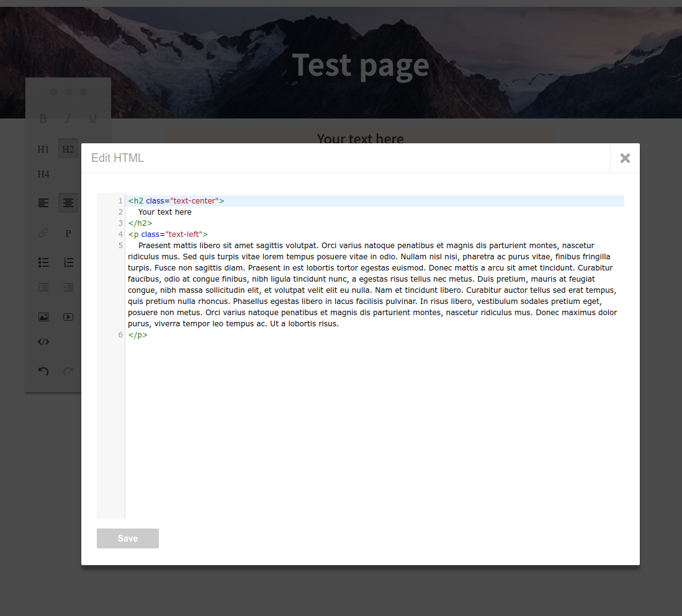682x616 pixels.
Task: Insert a bulleted list
Action: pos(43,262)
